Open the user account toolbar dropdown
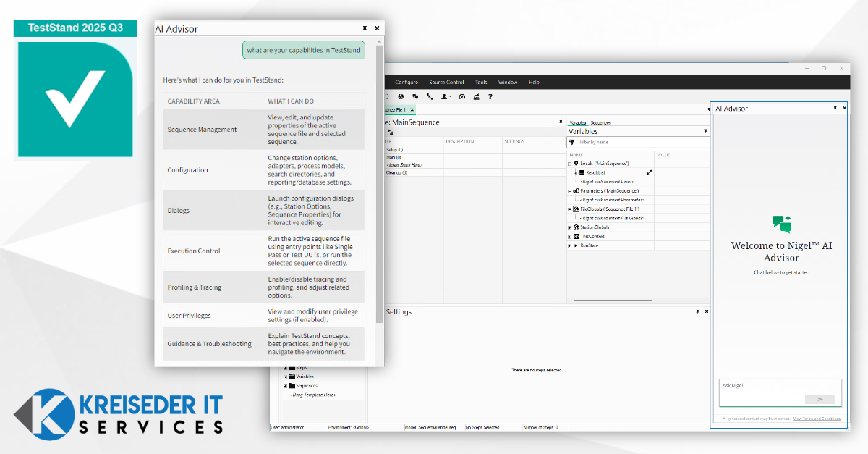The width and height of the screenshot is (868, 454). point(446,96)
